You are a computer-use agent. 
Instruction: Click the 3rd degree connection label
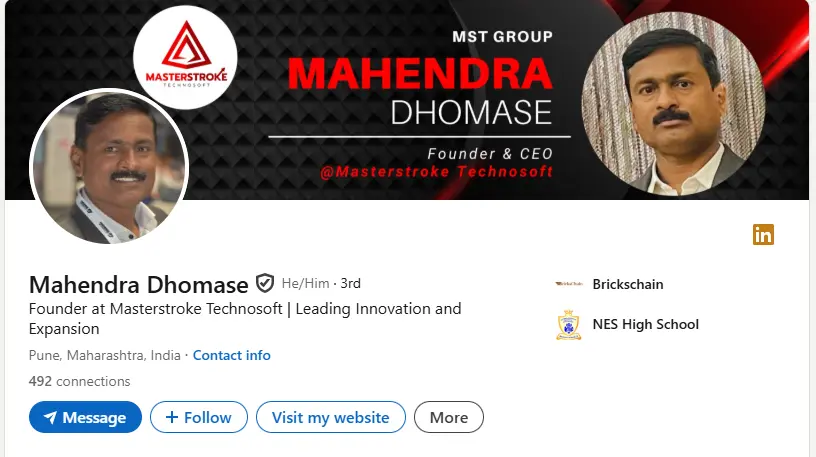point(351,283)
